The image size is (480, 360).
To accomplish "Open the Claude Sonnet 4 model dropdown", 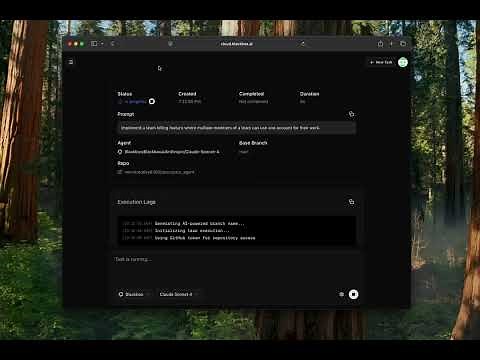I will 179,294.
